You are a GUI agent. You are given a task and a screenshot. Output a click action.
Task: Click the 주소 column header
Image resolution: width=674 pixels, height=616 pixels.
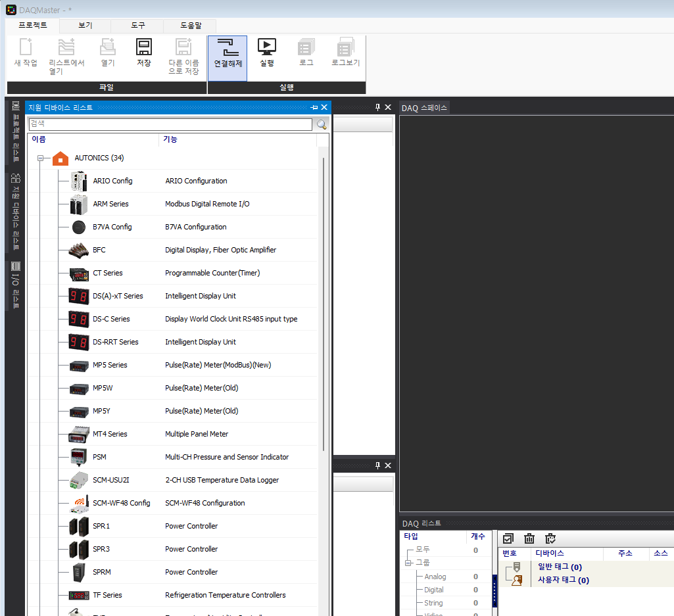click(x=626, y=554)
